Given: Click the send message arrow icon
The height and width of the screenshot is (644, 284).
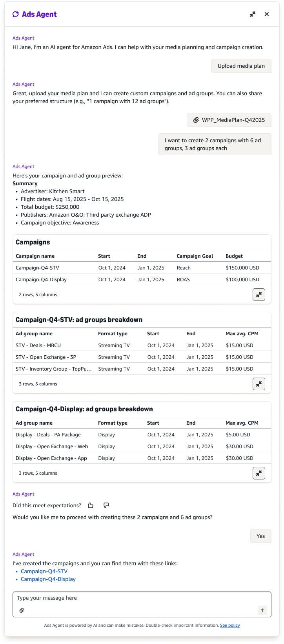Looking at the screenshot, I should 262,610.
